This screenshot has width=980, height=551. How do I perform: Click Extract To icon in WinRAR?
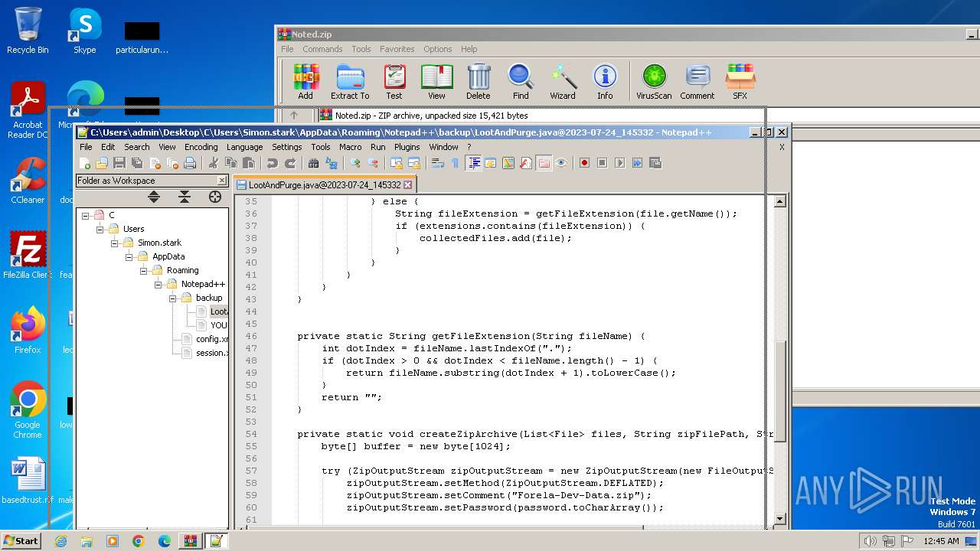[350, 82]
